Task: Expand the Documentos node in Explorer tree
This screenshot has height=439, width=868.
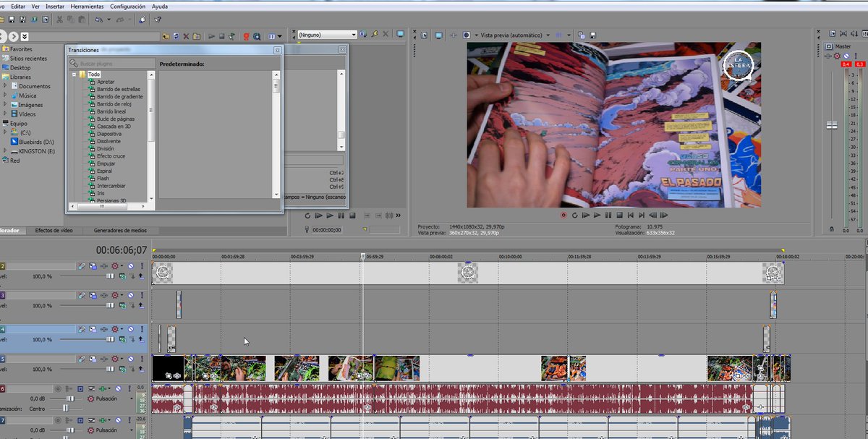Action: point(5,86)
